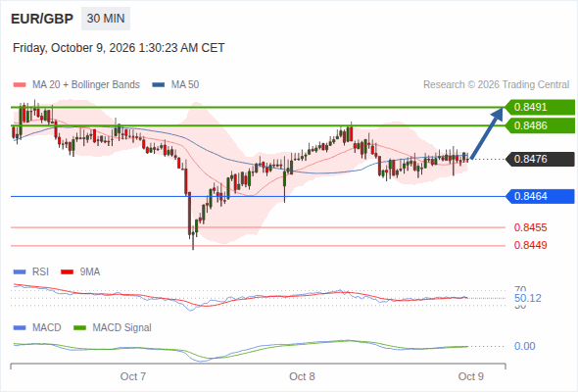This screenshot has width=578, height=392.
Task: Click the 0.8455 support level label
Action: [x=530, y=227]
